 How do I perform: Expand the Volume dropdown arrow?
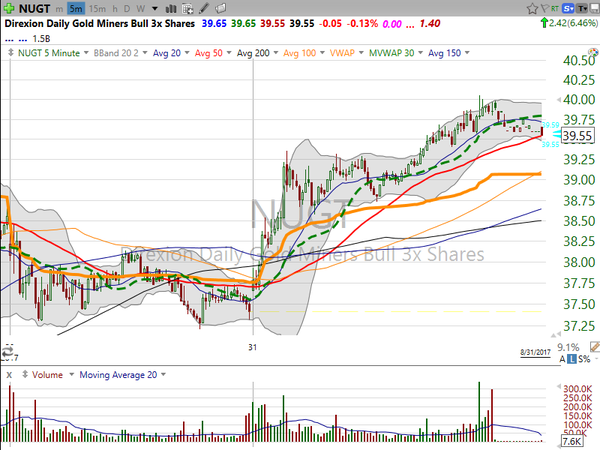pyautogui.click(x=71, y=374)
